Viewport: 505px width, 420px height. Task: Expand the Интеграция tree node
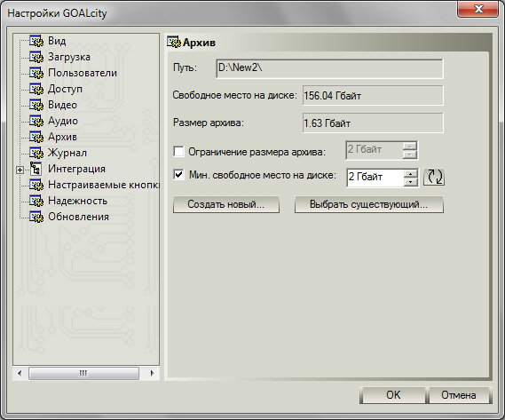tap(20, 170)
